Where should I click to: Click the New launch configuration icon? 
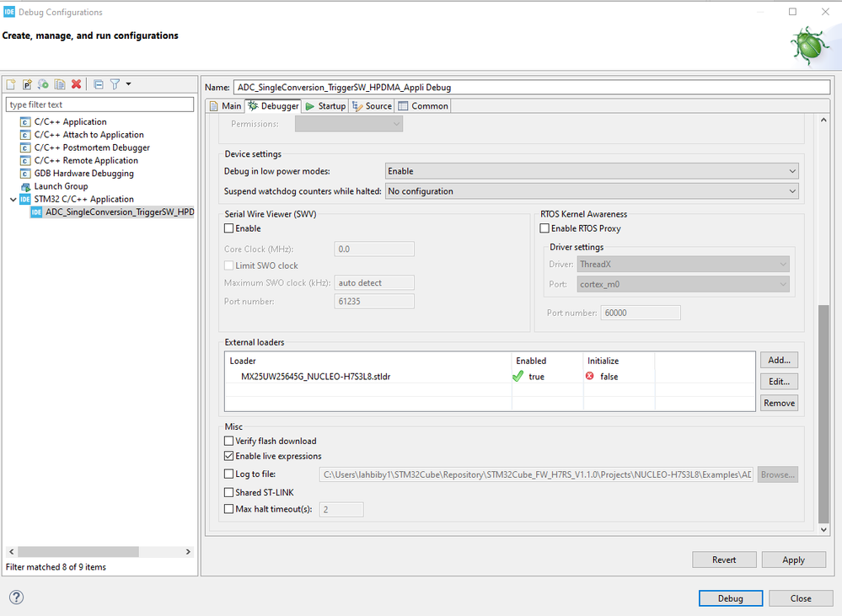click(11, 84)
